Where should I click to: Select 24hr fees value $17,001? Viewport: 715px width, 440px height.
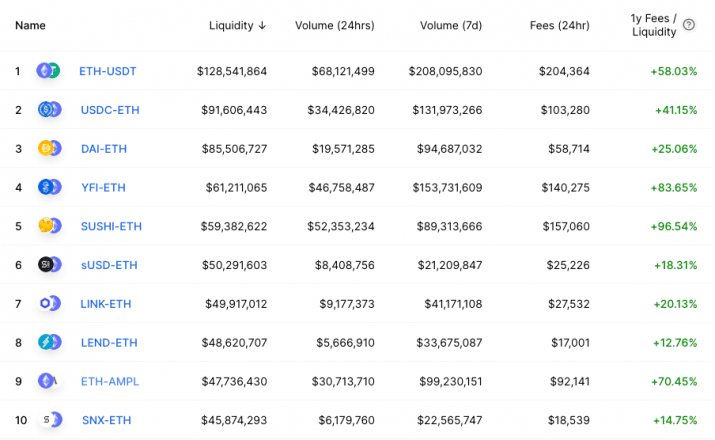tap(570, 342)
